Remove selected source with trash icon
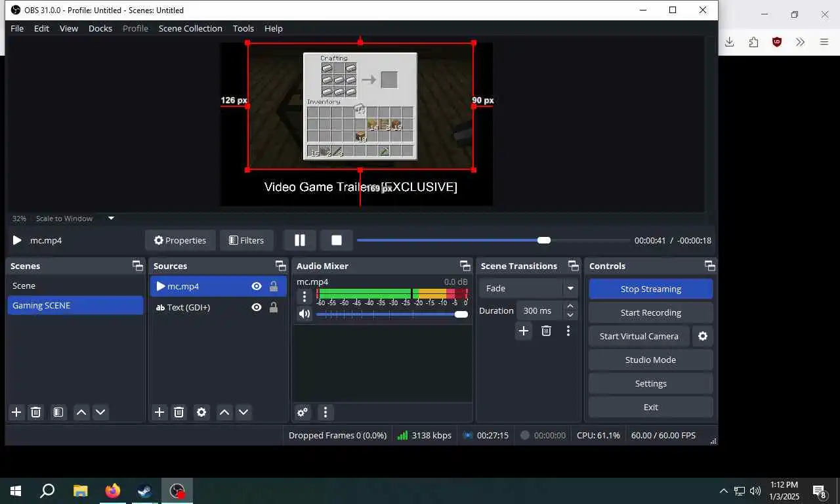 pyautogui.click(x=178, y=412)
